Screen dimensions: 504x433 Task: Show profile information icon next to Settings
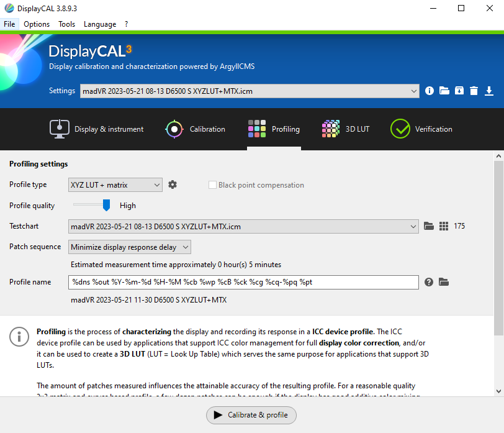click(429, 91)
